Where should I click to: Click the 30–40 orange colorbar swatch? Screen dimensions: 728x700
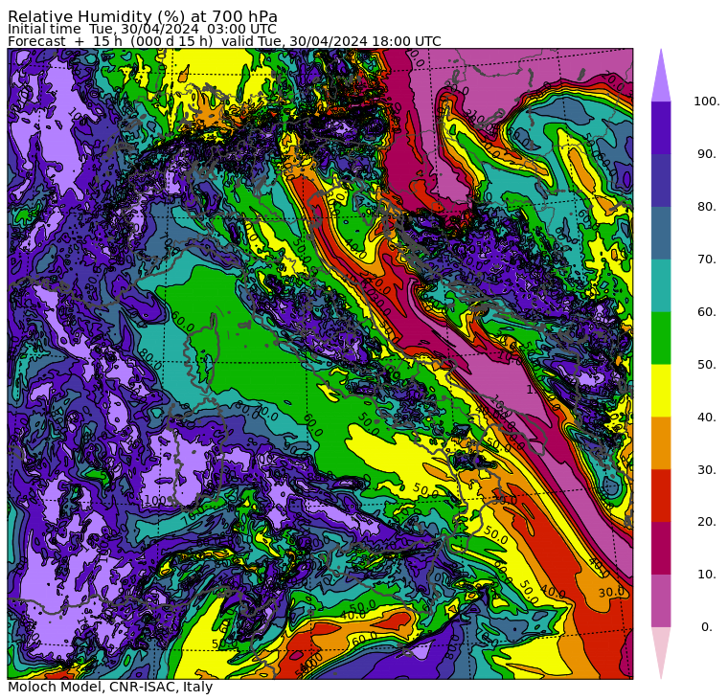(661, 443)
